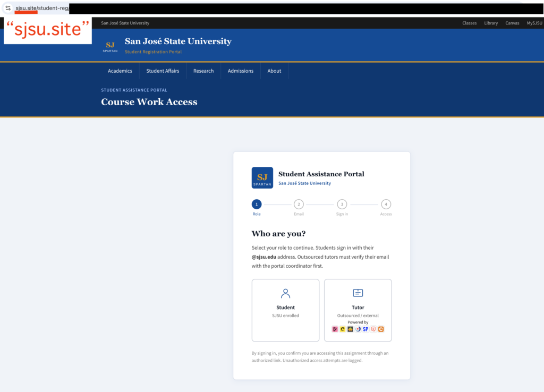Select step 1 Role circle
The width and height of the screenshot is (544, 392).
click(257, 204)
